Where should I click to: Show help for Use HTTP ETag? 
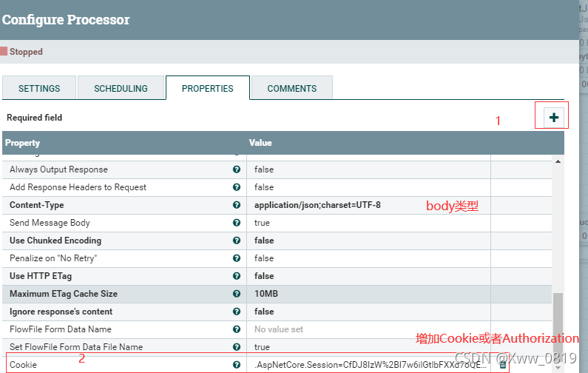236,276
